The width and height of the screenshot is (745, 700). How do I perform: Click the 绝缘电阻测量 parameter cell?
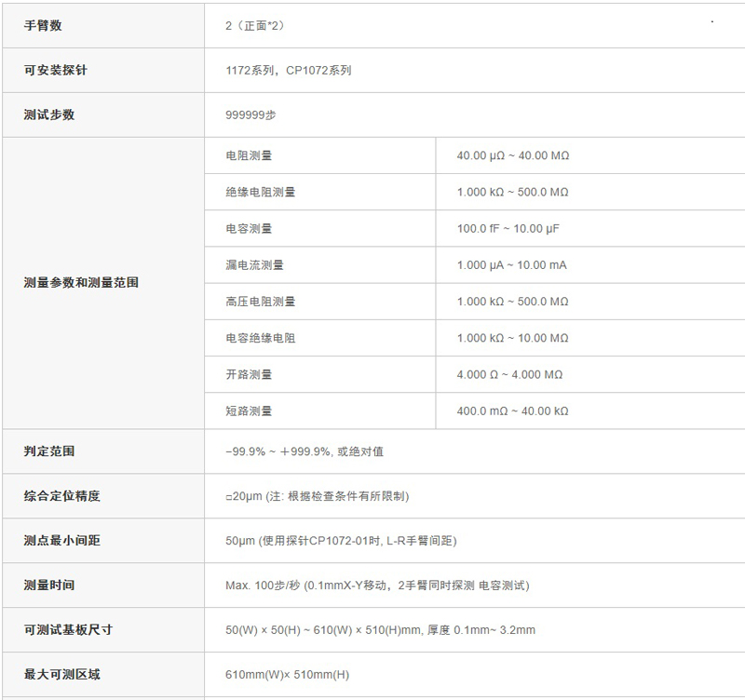320,193
